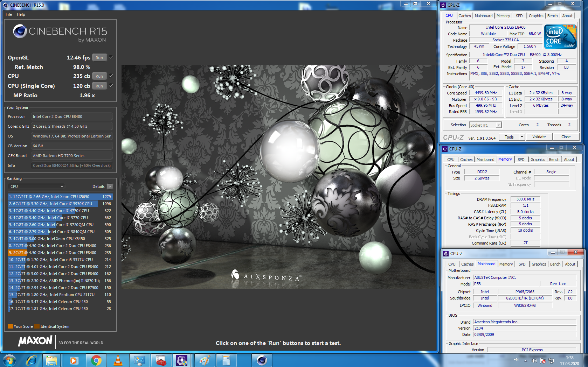The width and height of the screenshot is (588, 367).
Task: Toggle the CPU test checkmark
Action: (111, 76)
